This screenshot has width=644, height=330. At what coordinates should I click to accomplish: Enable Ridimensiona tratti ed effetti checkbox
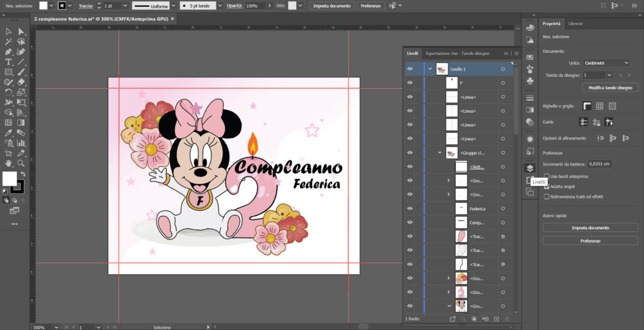[547, 196]
